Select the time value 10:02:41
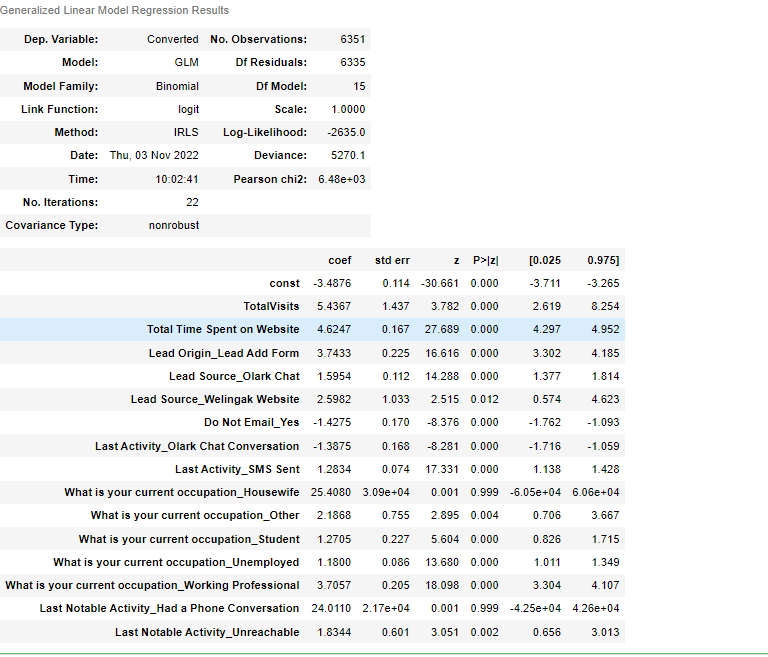Screen dimensions: 768x657 click(177, 179)
